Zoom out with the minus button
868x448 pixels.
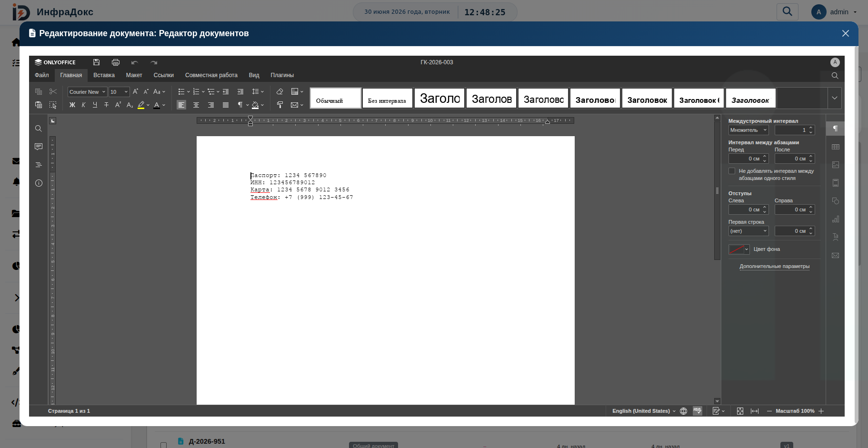pos(769,411)
